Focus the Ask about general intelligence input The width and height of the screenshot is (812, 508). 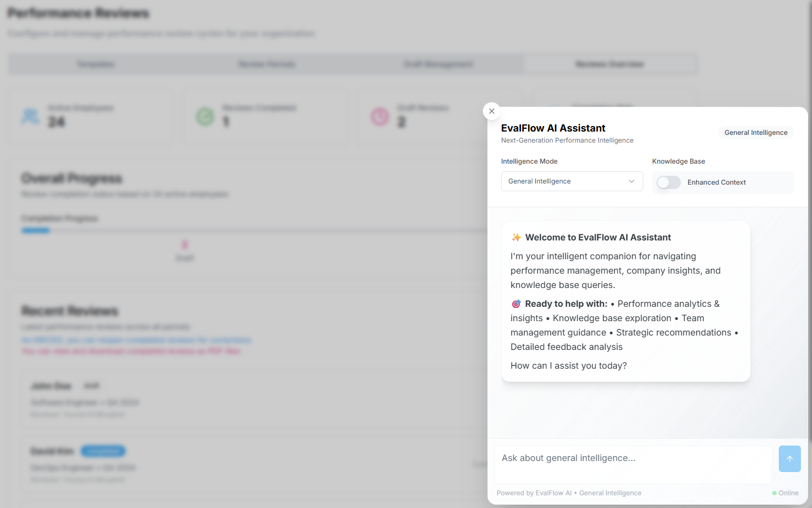click(633, 464)
